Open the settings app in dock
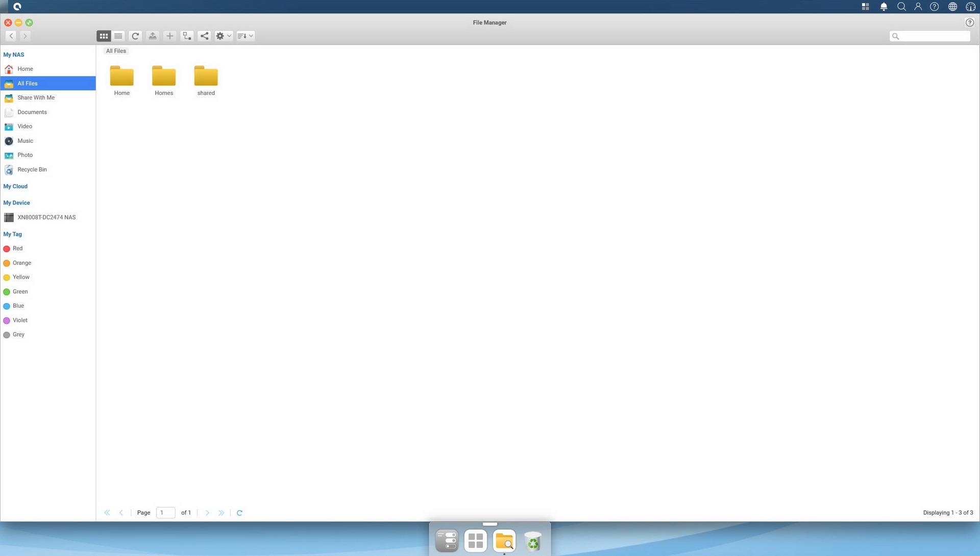 click(x=447, y=541)
